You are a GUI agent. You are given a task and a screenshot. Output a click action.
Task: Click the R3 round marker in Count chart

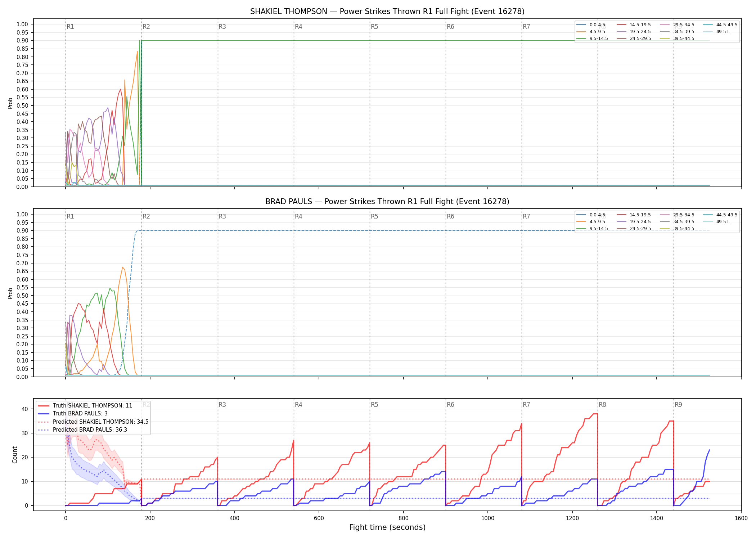point(222,405)
